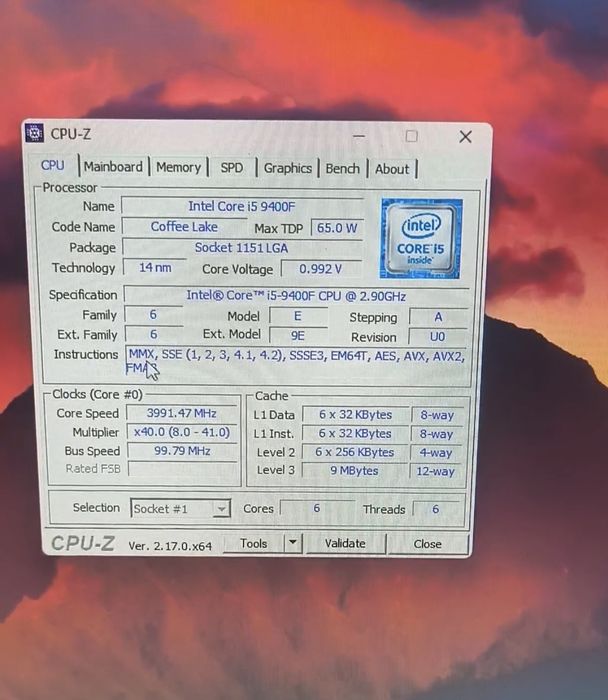Click the Level 3 12-way field
Image resolution: width=608 pixels, height=700 pixels.
click(435, 471)
